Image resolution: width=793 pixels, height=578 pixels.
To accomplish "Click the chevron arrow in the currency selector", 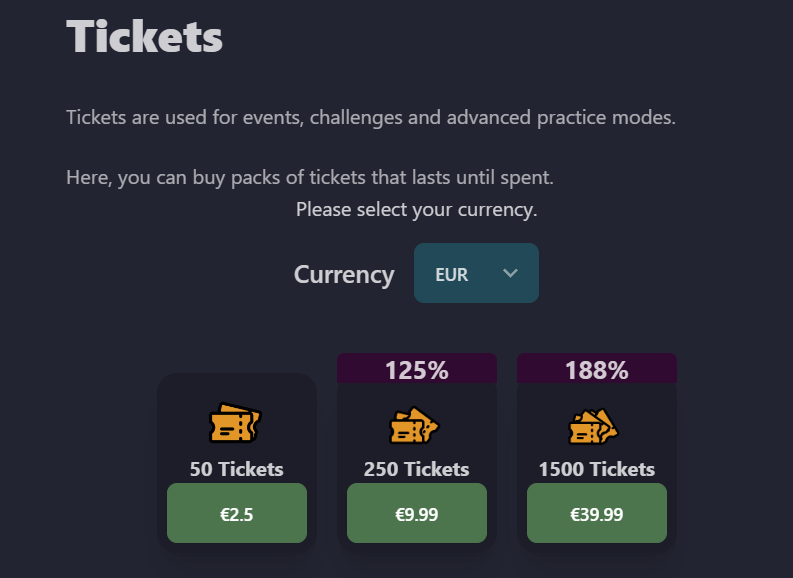I will click(510, 273).
